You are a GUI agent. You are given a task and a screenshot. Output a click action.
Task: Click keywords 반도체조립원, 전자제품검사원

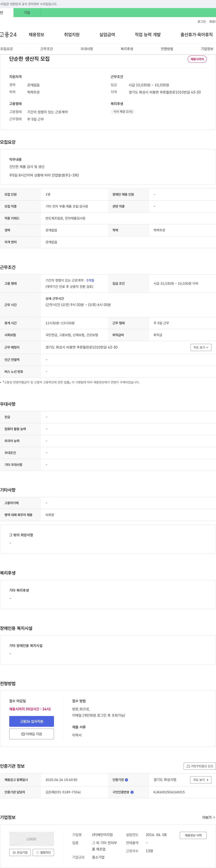point(65,218)
